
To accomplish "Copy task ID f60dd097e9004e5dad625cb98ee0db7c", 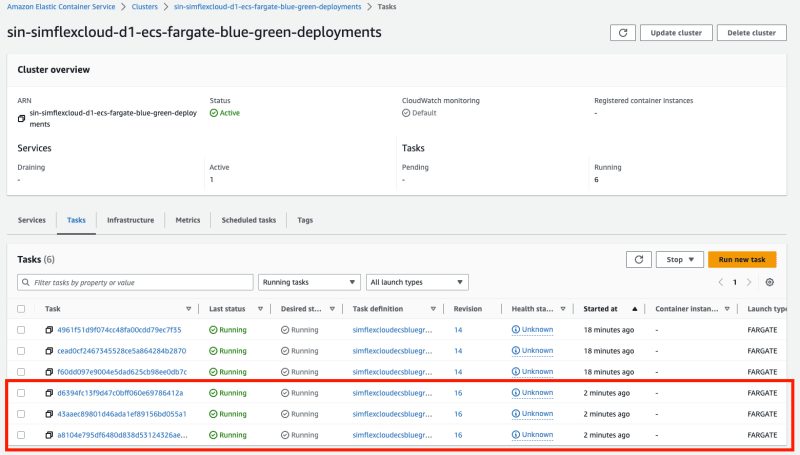I will [49, 372].
